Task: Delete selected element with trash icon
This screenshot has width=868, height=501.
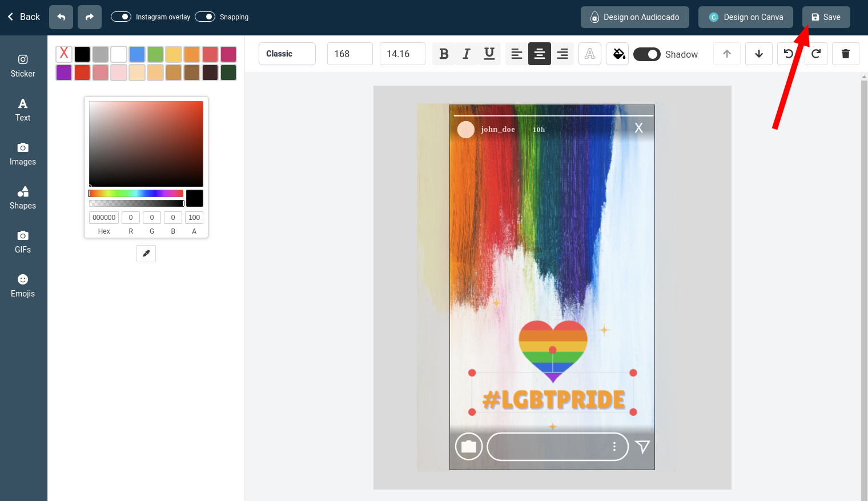Action: 846,54
